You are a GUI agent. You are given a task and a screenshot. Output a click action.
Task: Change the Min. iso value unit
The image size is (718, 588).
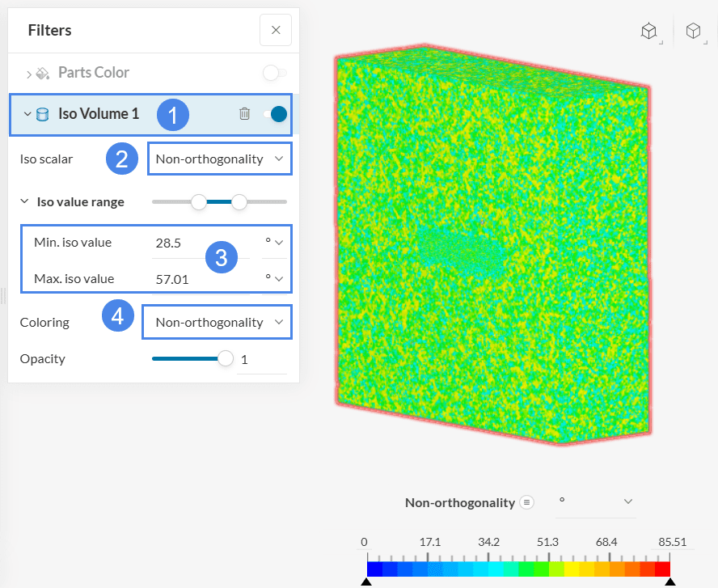275,242
